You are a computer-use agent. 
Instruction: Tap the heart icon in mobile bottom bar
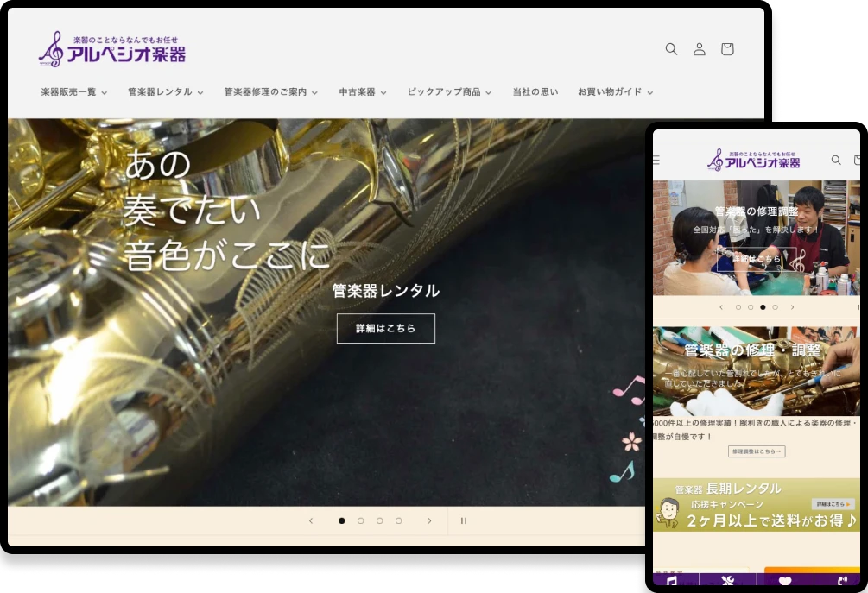tap(784, 582)
